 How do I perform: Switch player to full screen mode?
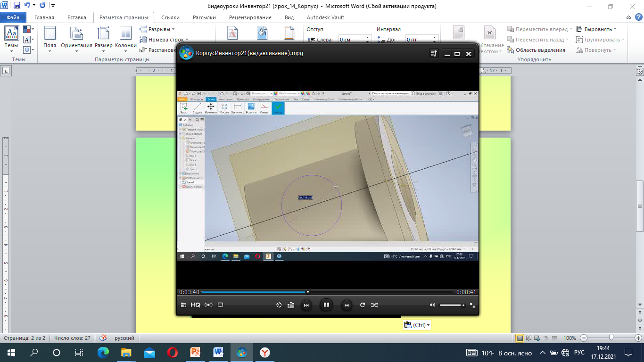472,305
